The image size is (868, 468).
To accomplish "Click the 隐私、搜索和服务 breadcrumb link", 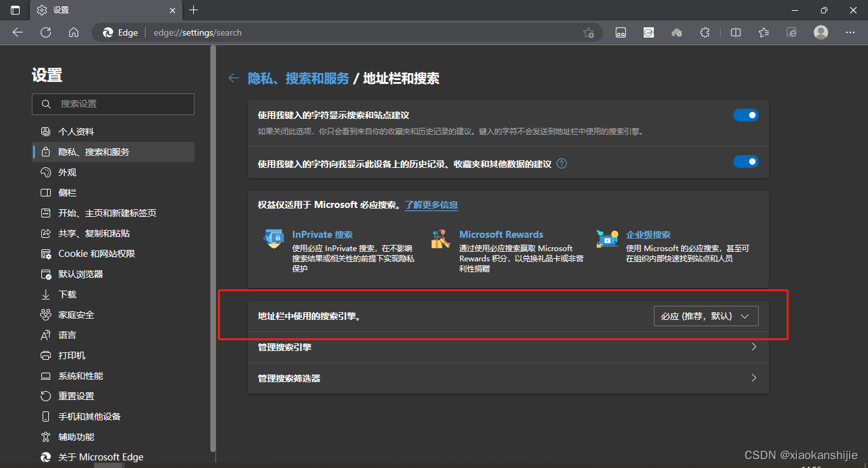I will [298, 78].
